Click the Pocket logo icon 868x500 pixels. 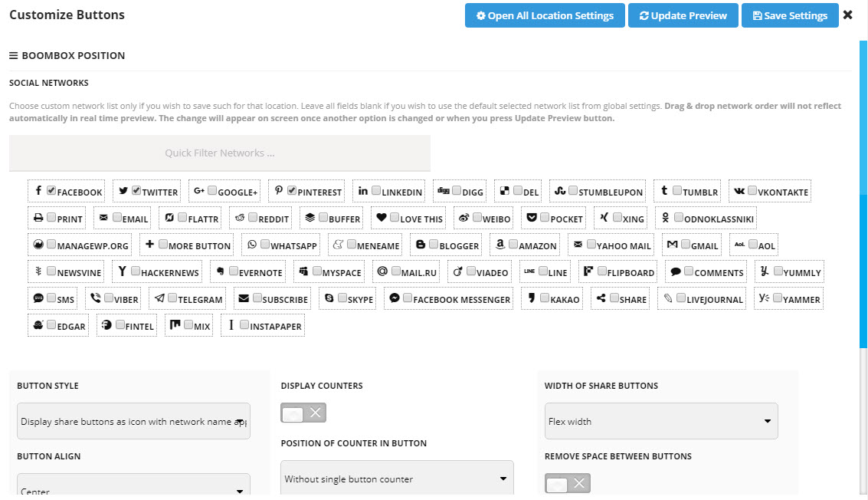pyautogui.click(x=532, y=217)
